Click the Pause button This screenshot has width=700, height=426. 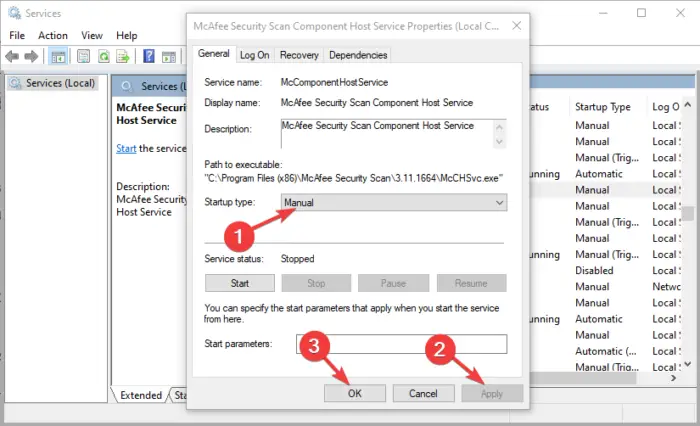tap(393, 283)
